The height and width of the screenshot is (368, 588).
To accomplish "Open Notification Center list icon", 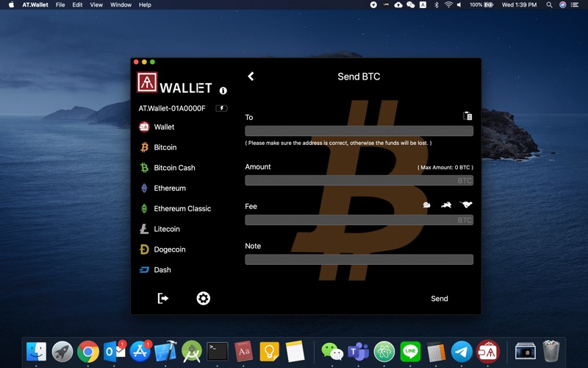I will click(575, 5).
